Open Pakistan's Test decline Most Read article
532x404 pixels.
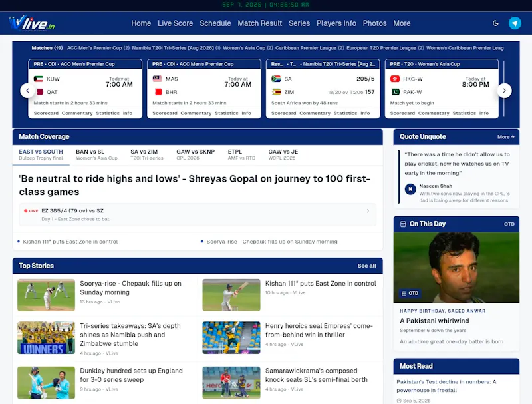click(446, 386)
